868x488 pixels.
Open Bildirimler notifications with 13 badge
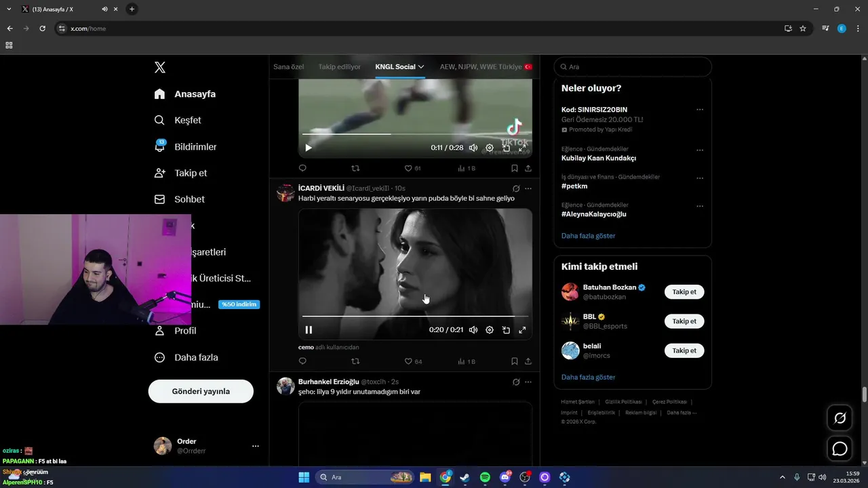[x=186, y=146]
